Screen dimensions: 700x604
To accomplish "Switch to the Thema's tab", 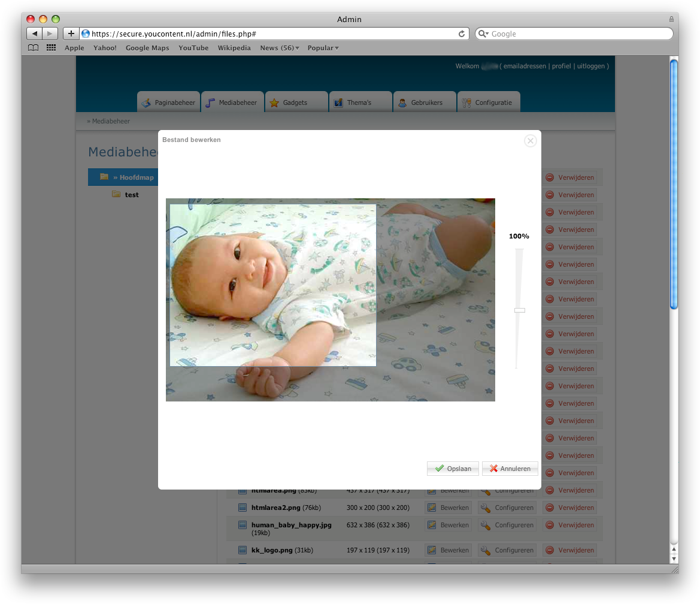I will click(359, 102).
